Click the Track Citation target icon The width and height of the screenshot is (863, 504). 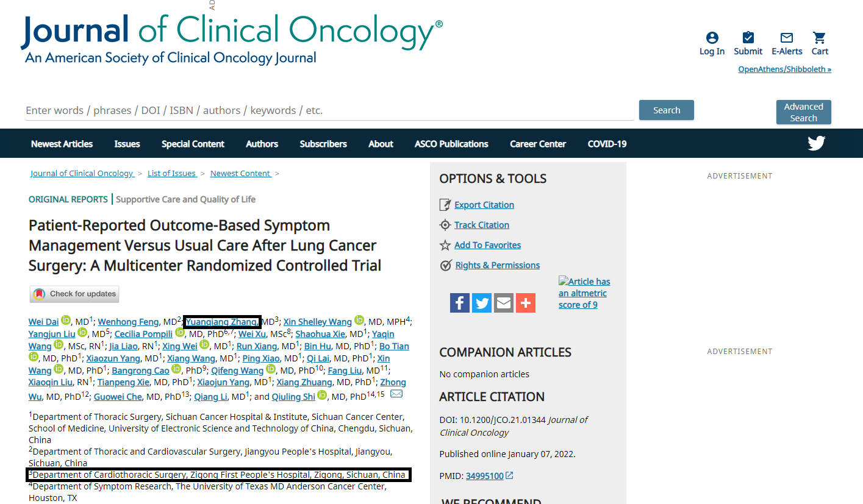tap(445, 225)
